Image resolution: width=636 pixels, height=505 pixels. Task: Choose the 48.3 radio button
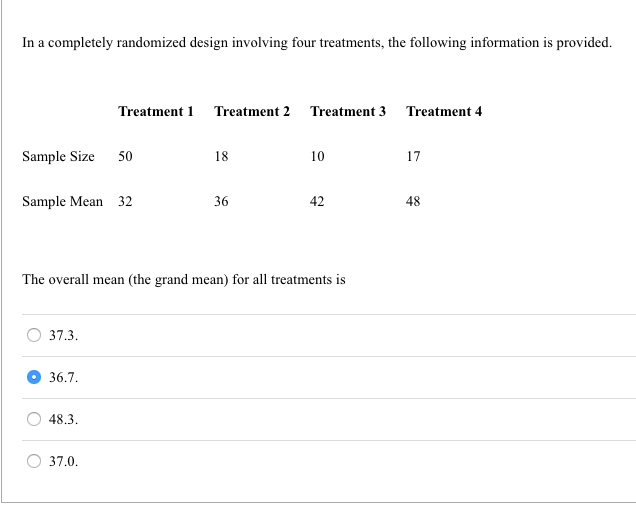tap(35, 420)
